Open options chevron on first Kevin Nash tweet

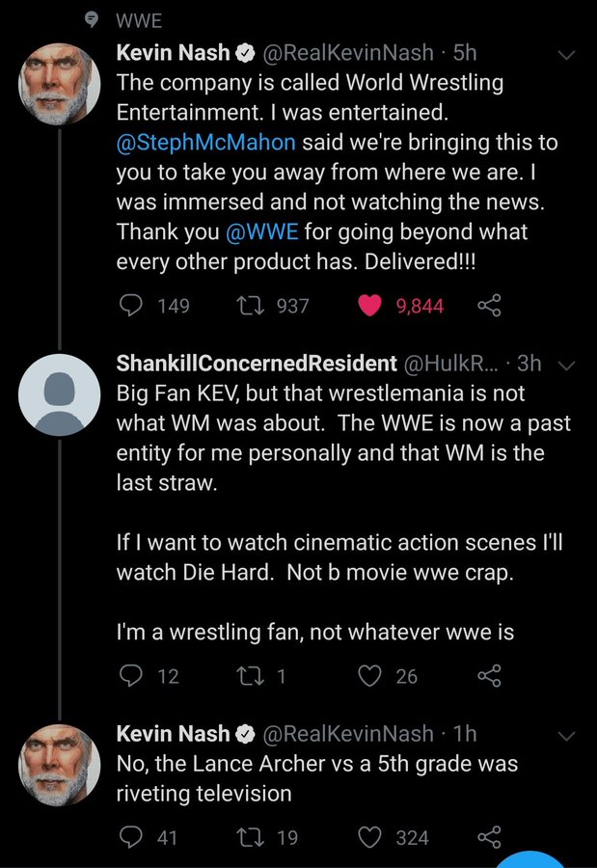(566, 55)
